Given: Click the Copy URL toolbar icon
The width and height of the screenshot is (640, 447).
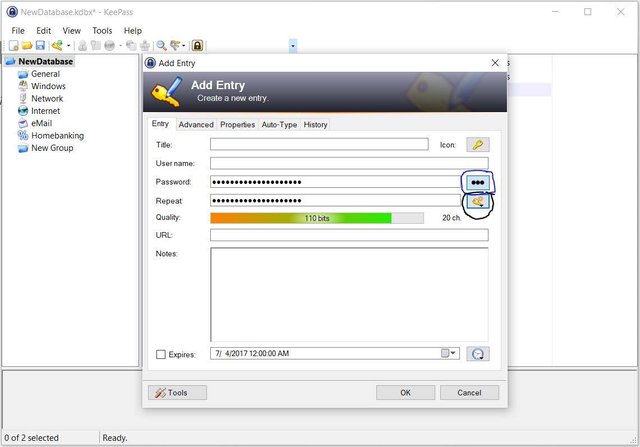Looking at the screenshot, I should click(131, 45).
